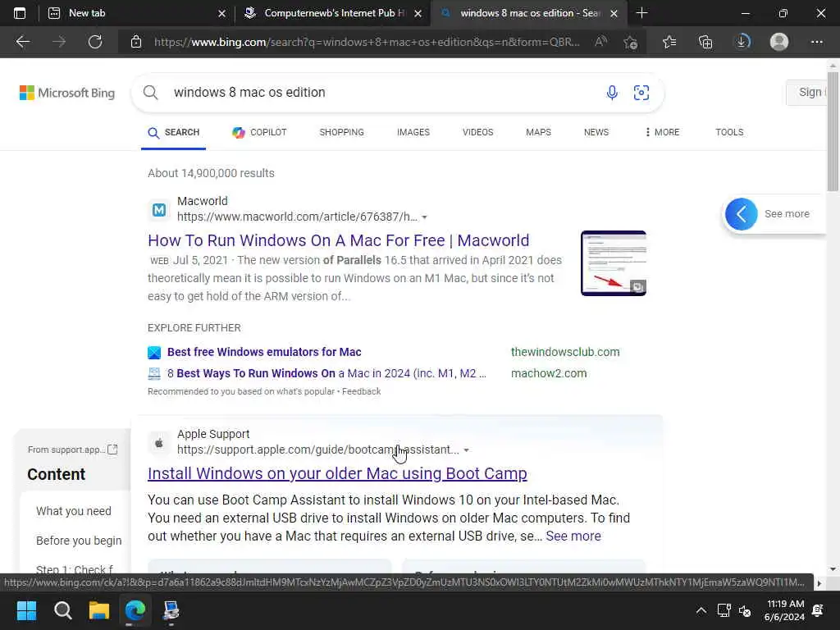The height and width of the screenshot is (630, 840).
Task: Open the Macworld article thumbnail
Action: 614,263
